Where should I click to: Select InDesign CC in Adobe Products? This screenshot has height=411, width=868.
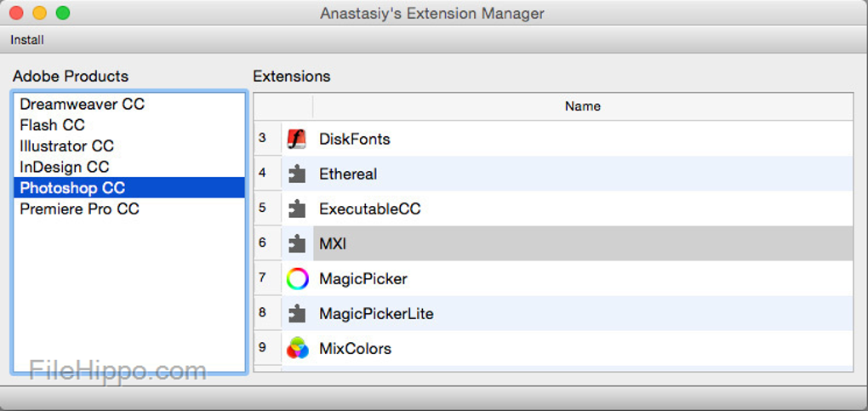(129, 167)
